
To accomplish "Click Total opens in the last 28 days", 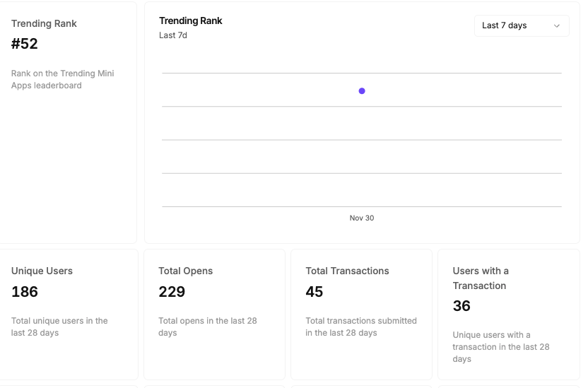I will point(207,327).
